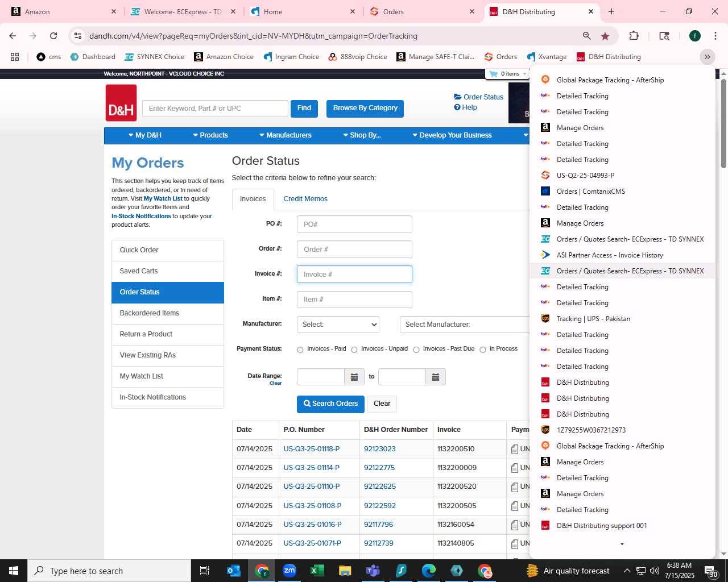728x582 pixels.
Task: Open PO number US-Q3-25-01118-P link
Action: tap(312, 449)
